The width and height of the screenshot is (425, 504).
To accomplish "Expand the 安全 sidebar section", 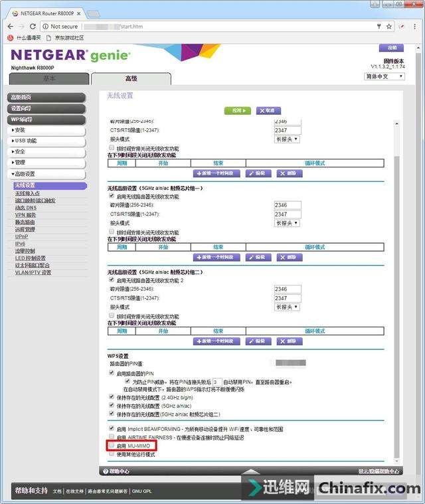I will 46,151.
